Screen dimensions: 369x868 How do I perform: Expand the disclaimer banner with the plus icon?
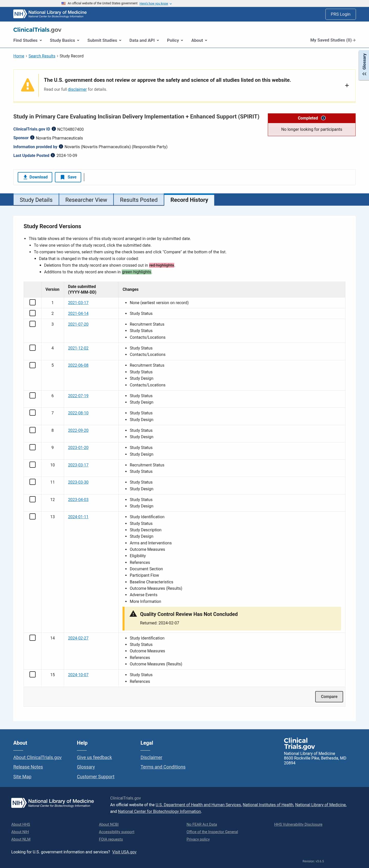tap(347, 85)
